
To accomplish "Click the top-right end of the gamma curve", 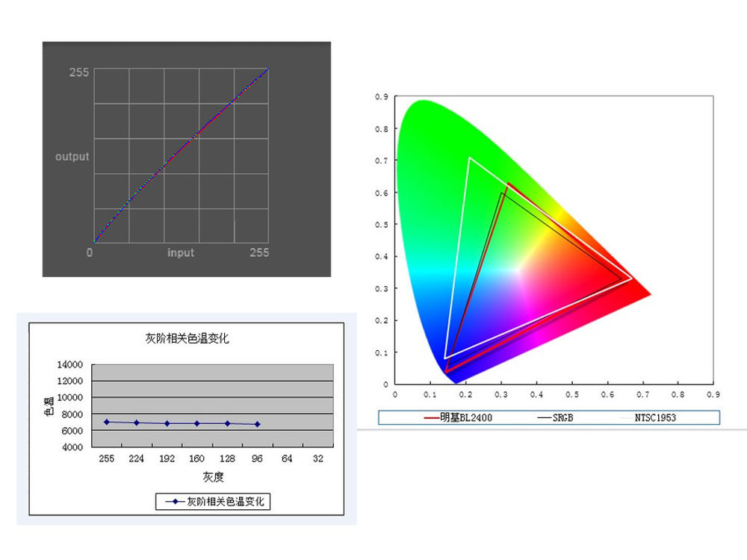I will 267,69.
